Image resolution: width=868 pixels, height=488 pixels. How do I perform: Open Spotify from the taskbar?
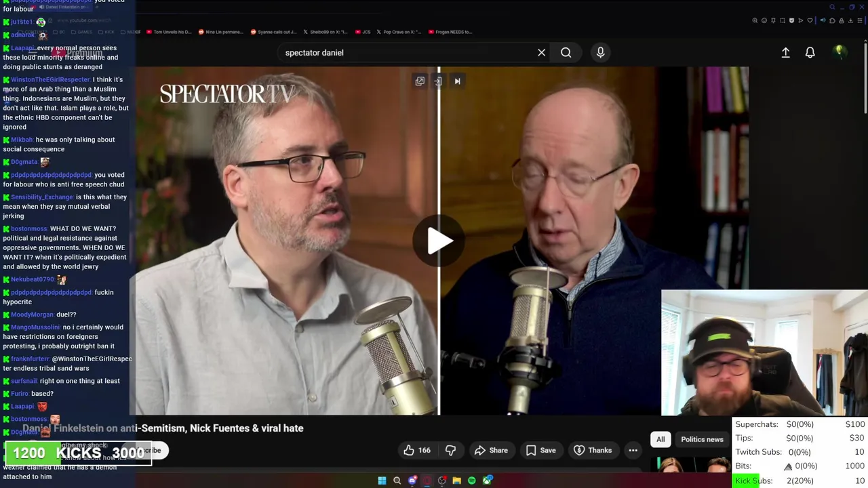click(471, 481)
